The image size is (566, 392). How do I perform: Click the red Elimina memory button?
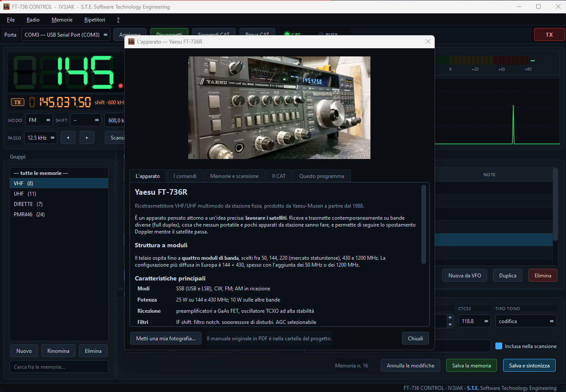click(x=543, y=275)
